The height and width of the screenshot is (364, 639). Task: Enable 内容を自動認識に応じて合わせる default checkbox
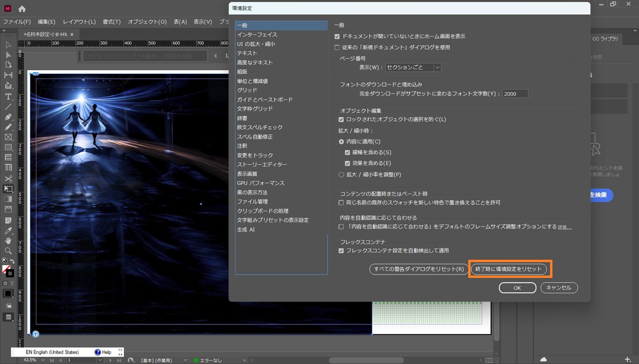click(x=341, y=227)
